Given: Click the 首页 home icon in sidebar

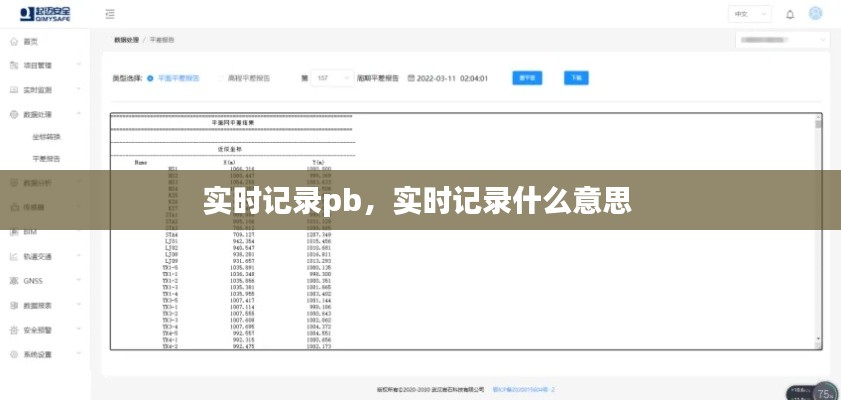Looking at the screenshot, I should tap(13, 42).
